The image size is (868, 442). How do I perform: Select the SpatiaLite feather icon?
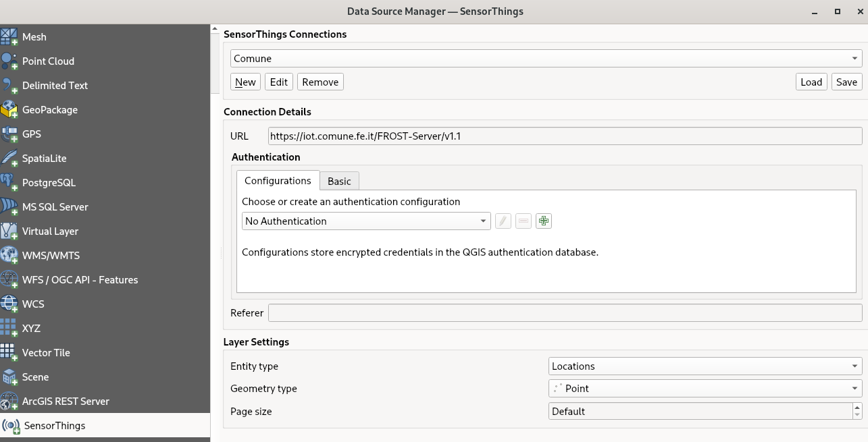[9, 159]
